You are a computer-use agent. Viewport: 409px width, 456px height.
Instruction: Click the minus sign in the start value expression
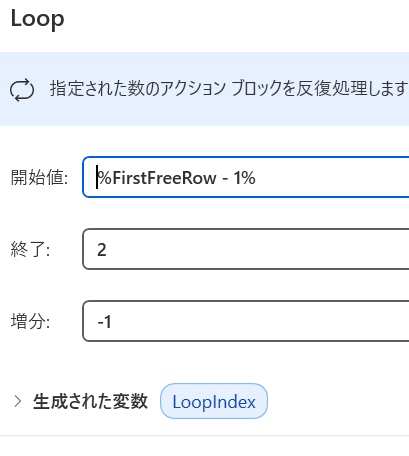pyautogui.click(x=225, y=178)
